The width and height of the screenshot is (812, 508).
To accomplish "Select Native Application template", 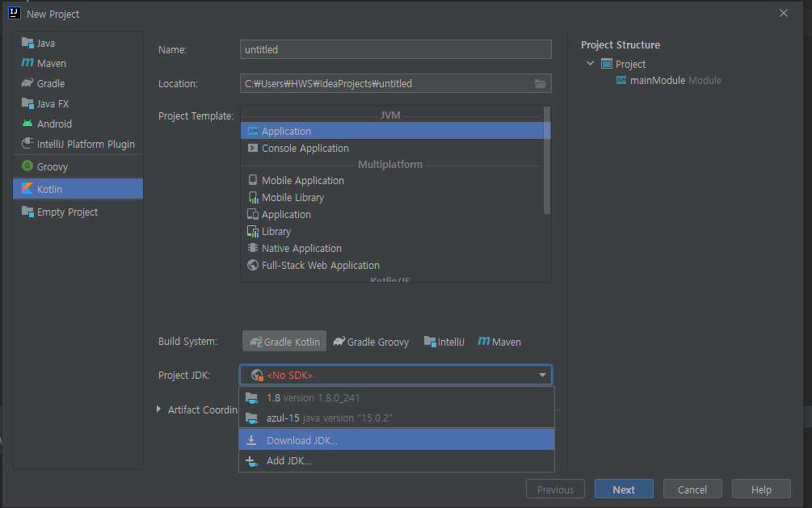I will [x=392, y=248].
